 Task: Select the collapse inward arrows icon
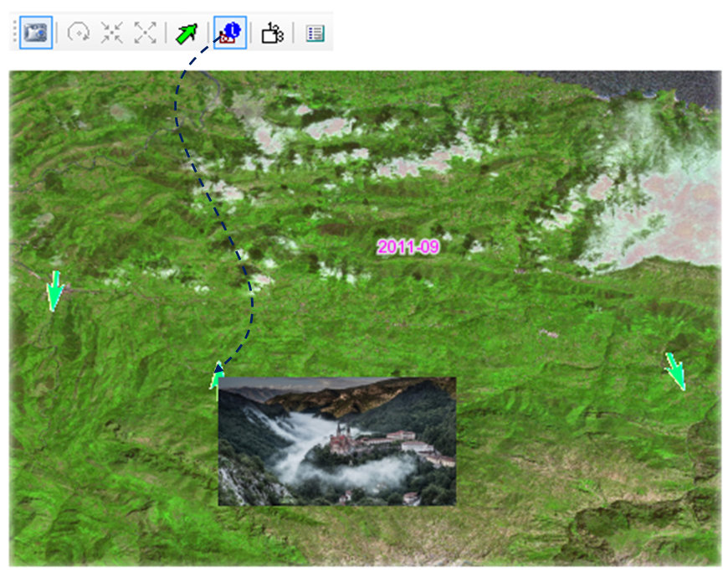point(112,33)
